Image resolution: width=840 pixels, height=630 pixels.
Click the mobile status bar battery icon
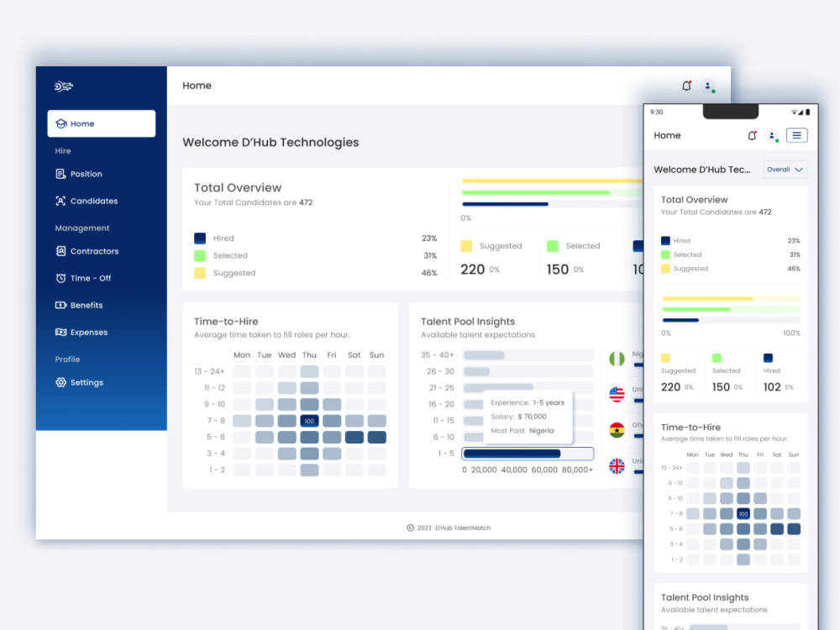(x=808, y=112)
